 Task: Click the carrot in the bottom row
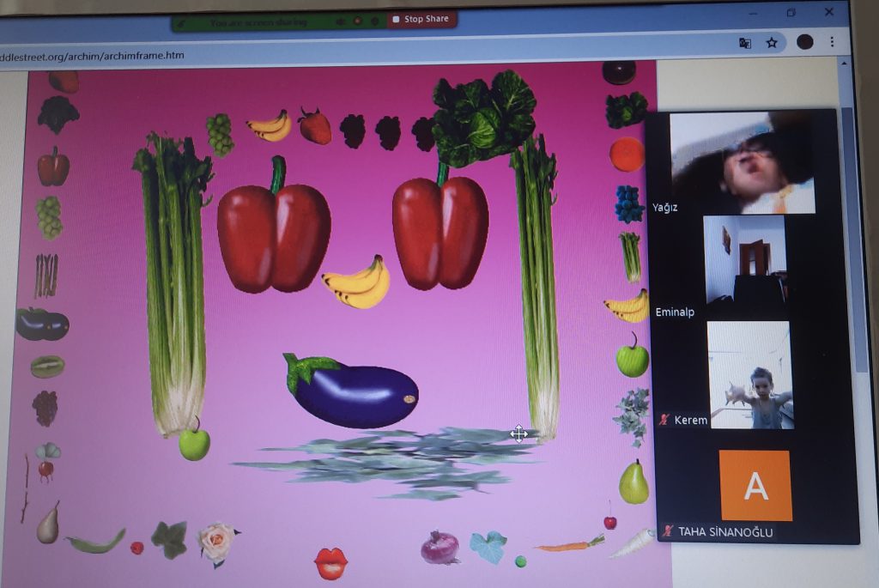point(569,543)
